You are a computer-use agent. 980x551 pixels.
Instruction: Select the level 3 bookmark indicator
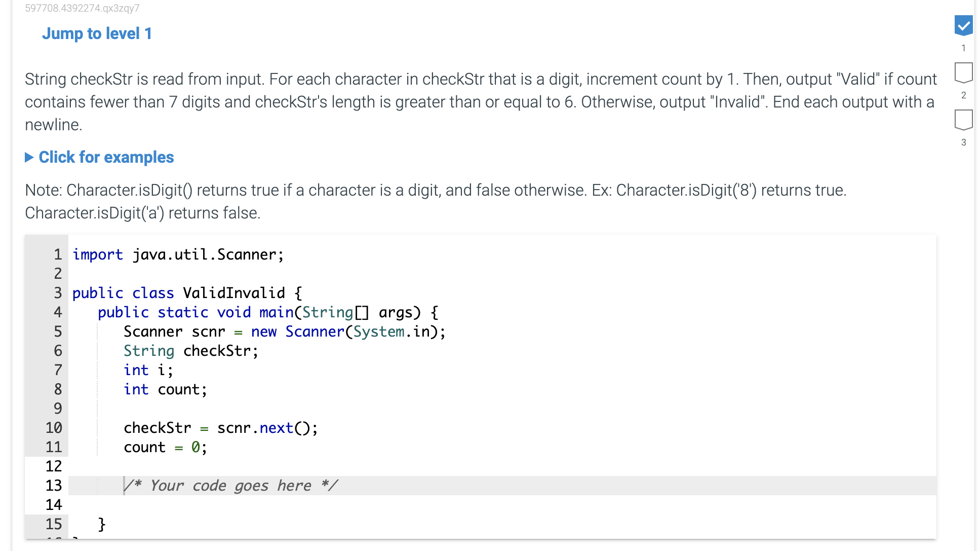[x=963, y=120]
